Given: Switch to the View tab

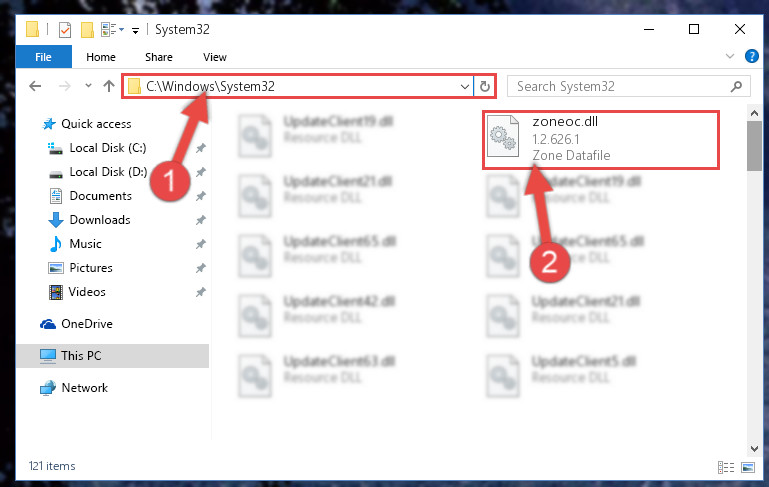Looking at the screenshot, I should click(x=215, y=57).
